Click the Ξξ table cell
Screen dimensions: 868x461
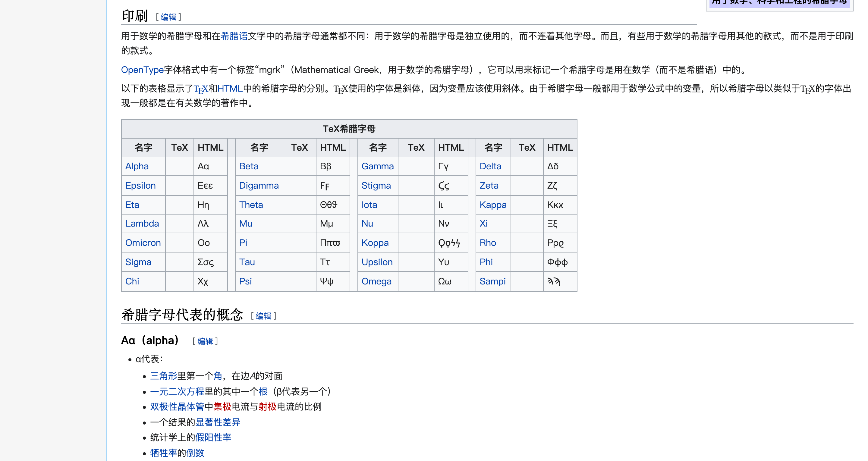pos(560,224)
